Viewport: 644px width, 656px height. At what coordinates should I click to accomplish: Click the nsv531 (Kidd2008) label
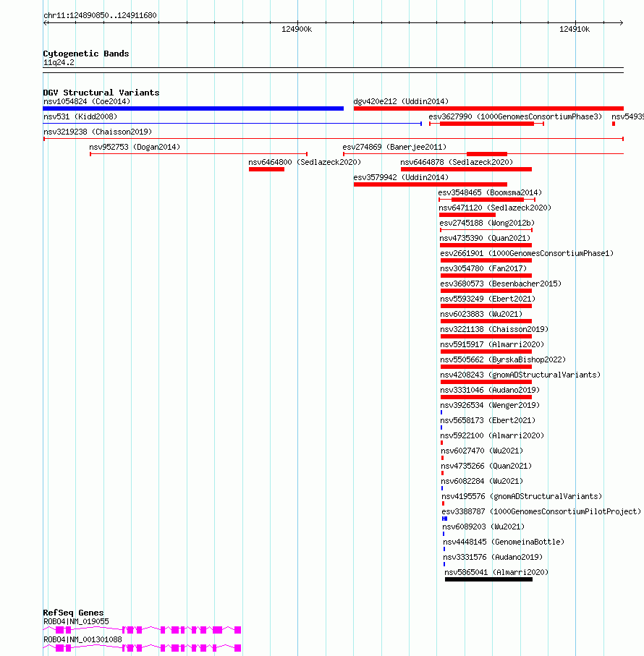tap(80, 116)
